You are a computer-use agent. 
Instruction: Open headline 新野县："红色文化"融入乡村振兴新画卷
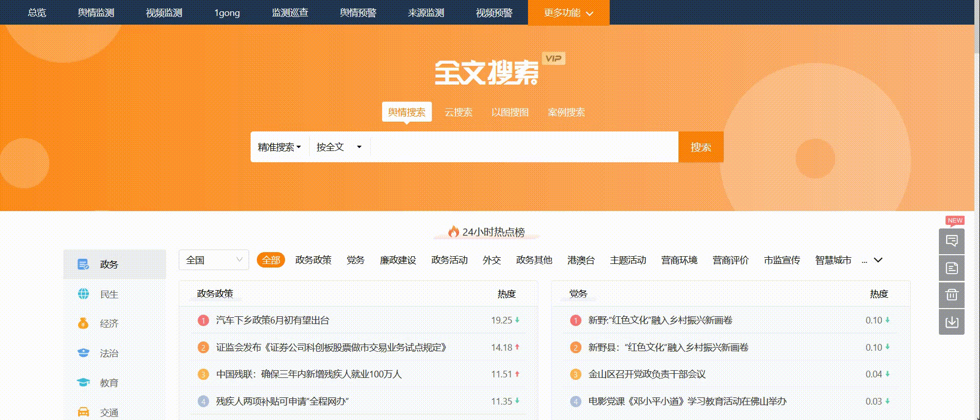pos(668,348)
